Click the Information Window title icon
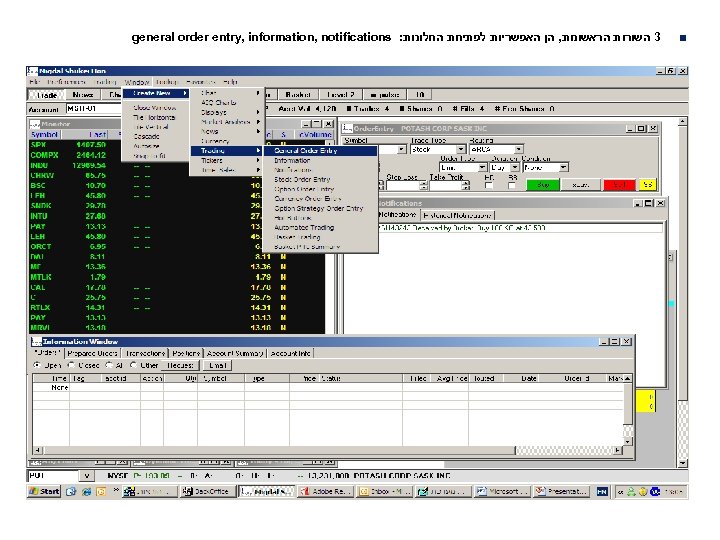The height and width of the screenshot is (540, 720). [x=36, y=342]
